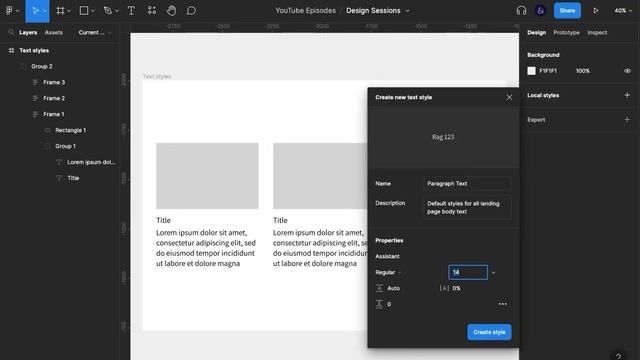Click the Rag 123 text preview
The height and width of the screenshot is (360, 640).
443,137
